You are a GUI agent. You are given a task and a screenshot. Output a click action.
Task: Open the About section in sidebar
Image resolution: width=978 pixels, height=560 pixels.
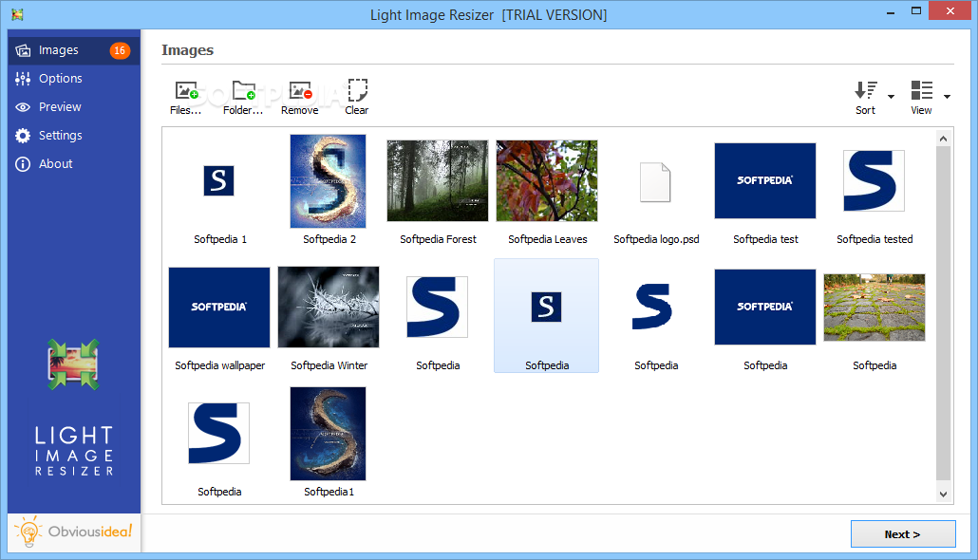click(74, 164)
